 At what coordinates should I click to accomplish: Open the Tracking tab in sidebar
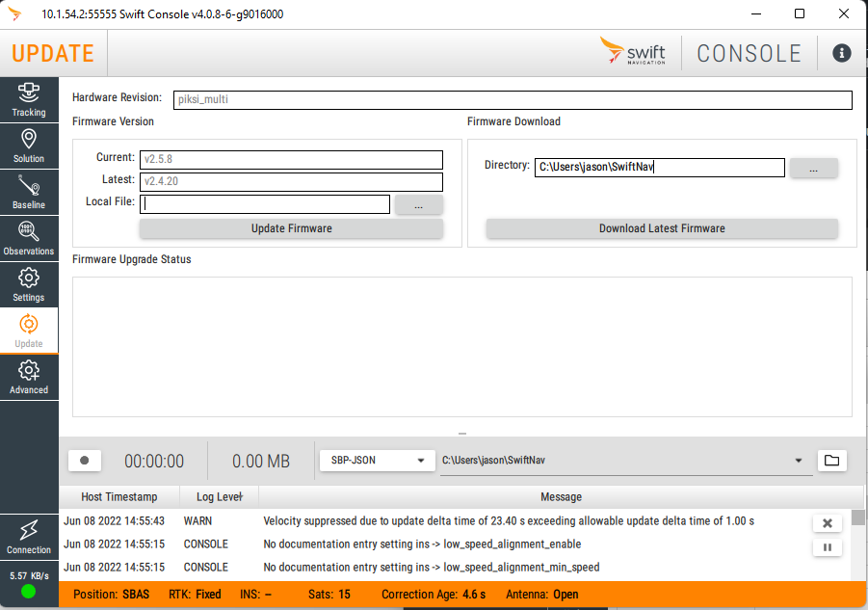point(29,99)
